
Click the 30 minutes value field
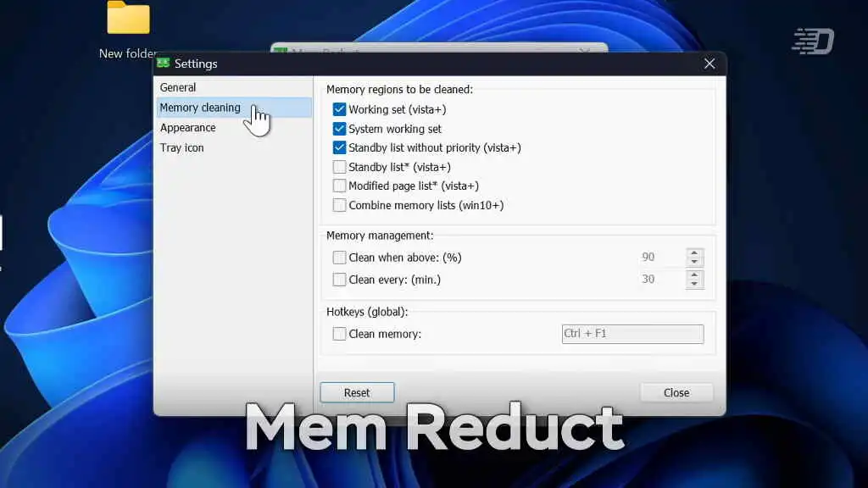[x=661, y=280]
